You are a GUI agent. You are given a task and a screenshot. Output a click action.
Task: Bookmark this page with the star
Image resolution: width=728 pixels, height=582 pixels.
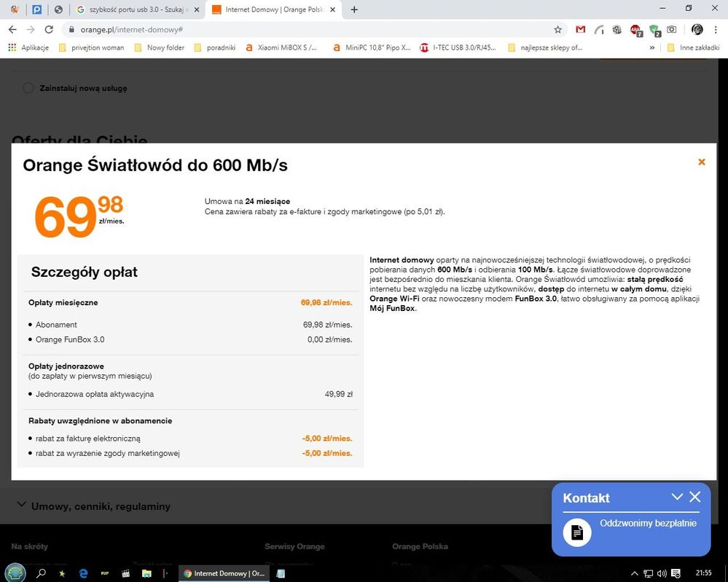click(x=557, y=30)
